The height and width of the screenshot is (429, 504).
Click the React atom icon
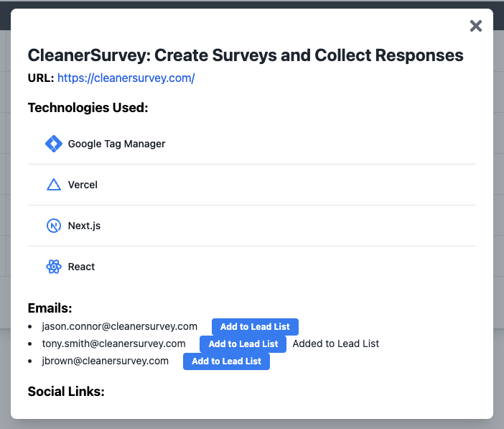[x=54, y=267]
